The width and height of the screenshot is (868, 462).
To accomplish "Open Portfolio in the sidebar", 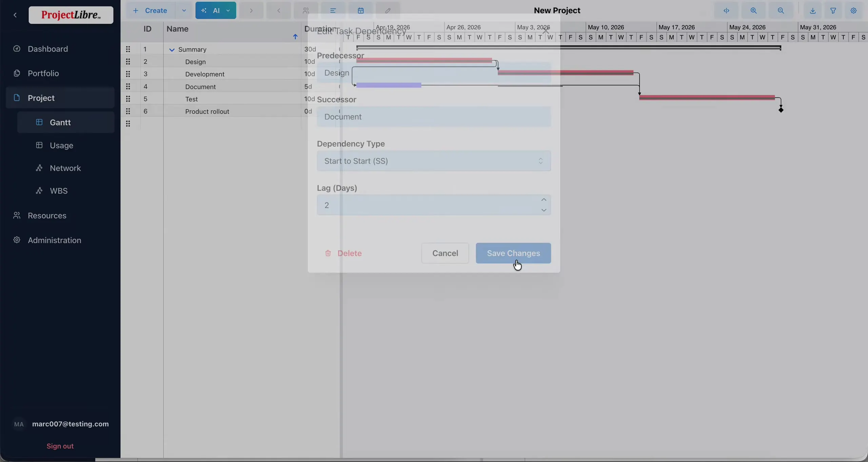I will pos(60,73).
